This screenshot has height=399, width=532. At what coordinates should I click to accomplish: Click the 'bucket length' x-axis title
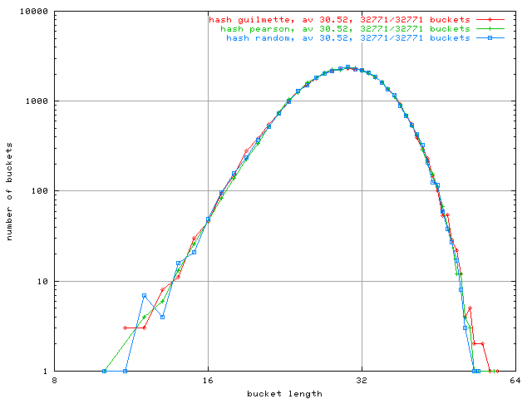pyautogui.click(x=284, y=393)
